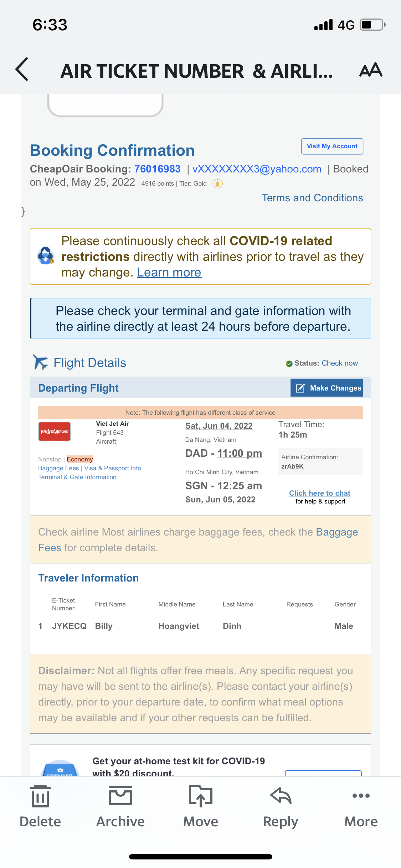Open the text size AA icon
This screenshot has height=868, width=401.
(371, 70)
